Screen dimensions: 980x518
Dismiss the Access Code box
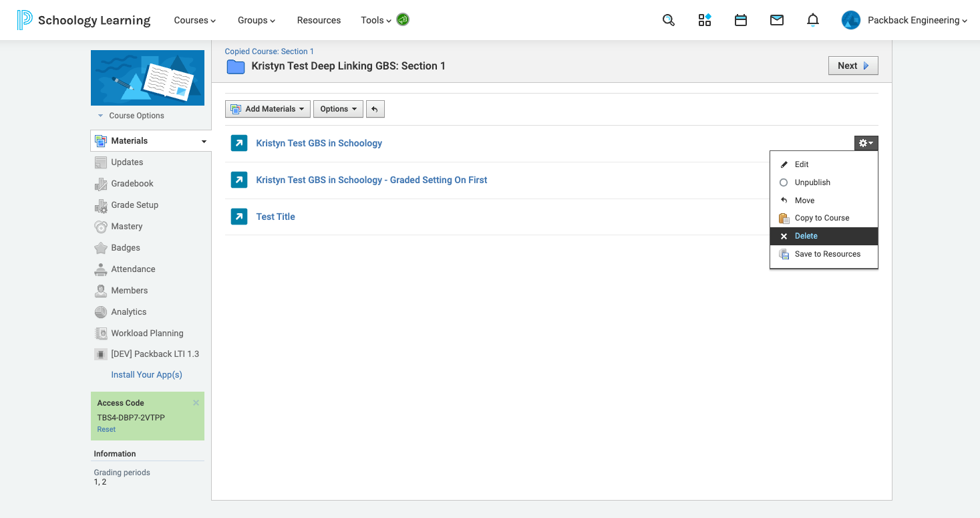coord(196,403)
